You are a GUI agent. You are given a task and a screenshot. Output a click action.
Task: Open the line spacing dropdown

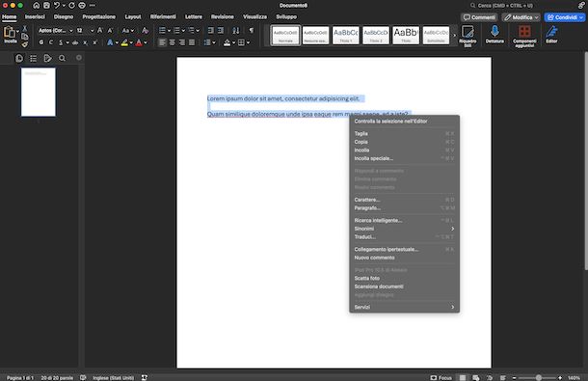click(x=209, y=42)
